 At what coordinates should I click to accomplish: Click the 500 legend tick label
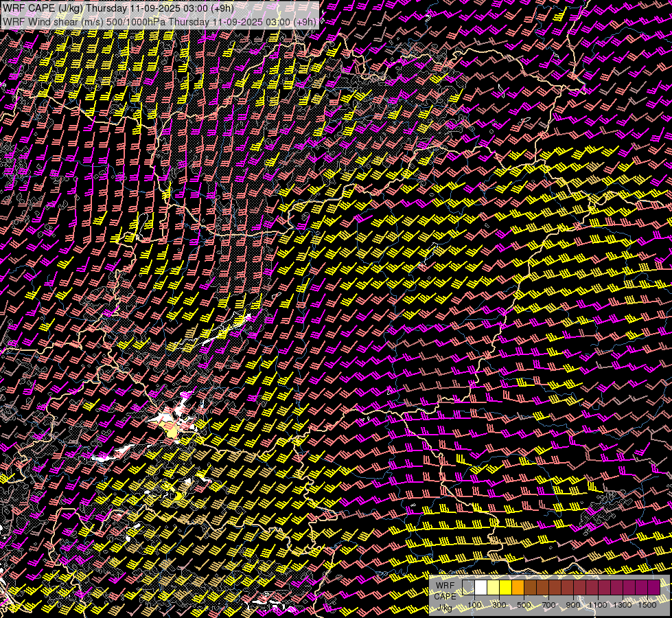[524, 605]
